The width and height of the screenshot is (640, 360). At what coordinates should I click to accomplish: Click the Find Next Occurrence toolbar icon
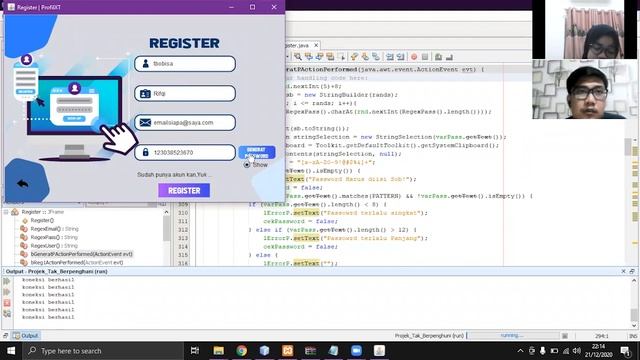pos(320,57)
